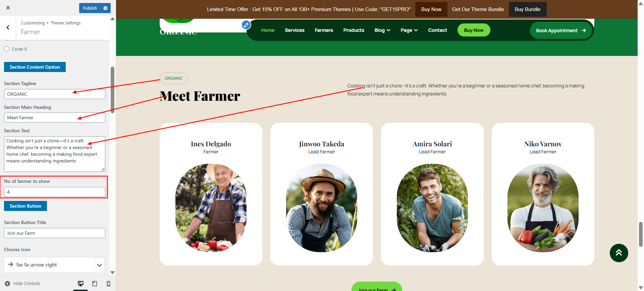Focus the No of farmer to show field
Screen dimensions: 644x291
click(x=55, y=192)
